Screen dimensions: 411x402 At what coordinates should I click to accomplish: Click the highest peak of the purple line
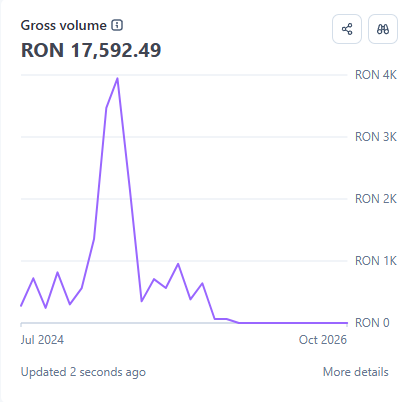click(x=117, y=79)
